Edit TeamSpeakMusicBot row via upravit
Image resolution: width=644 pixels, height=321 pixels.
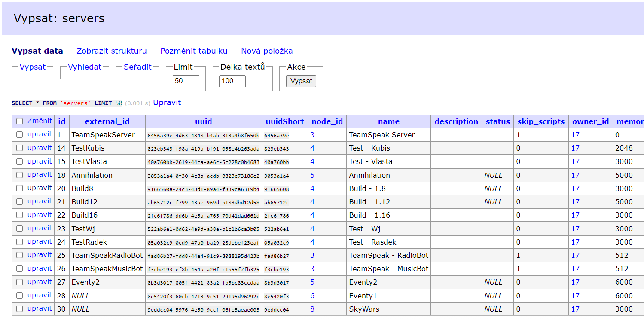click(x=40, y=269)
